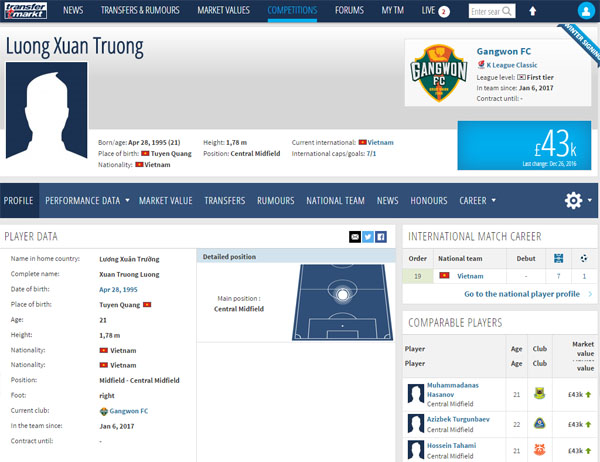This screenshot has height=462, width=600.
Task: Switch to the player News tab
Action: click(388, 201)
